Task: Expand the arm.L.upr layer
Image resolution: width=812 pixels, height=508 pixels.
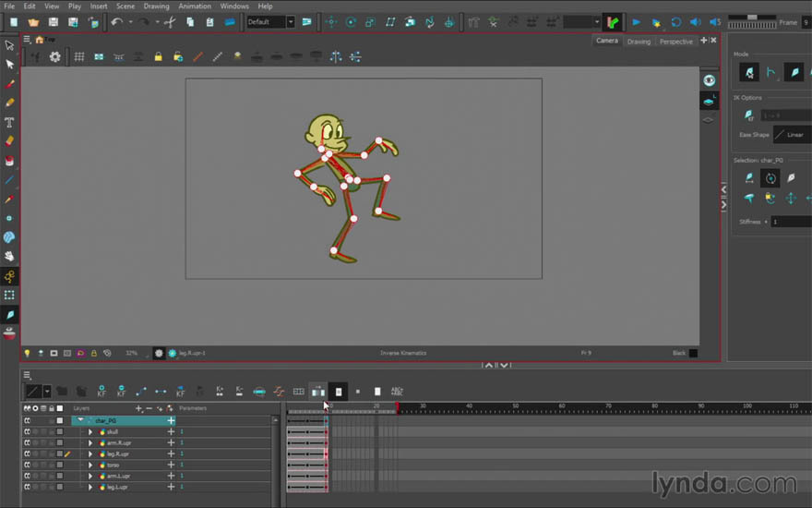Action: click(x=90, y=476)
